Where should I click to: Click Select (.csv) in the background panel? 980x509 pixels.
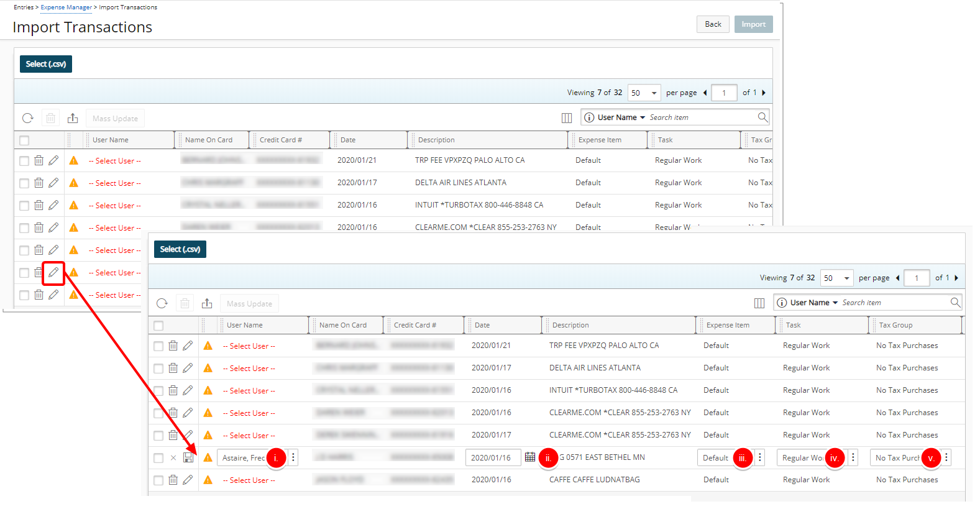tap(46, 64)
